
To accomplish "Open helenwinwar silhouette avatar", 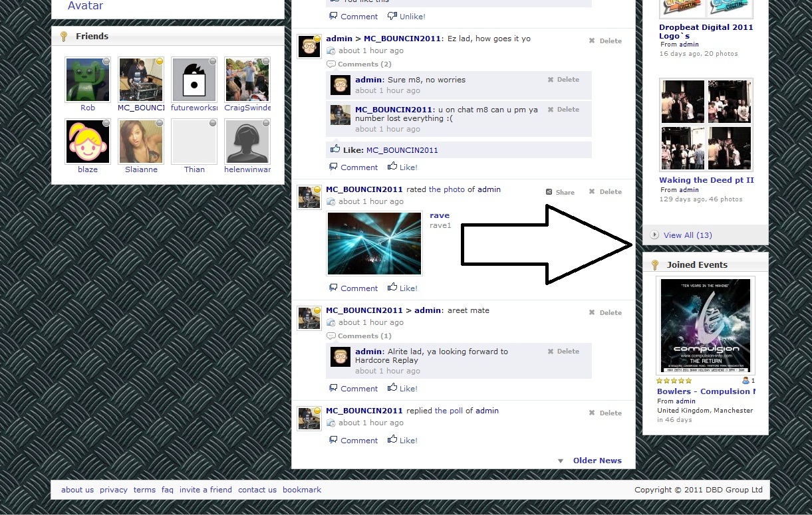I will (x=247, y=142).
